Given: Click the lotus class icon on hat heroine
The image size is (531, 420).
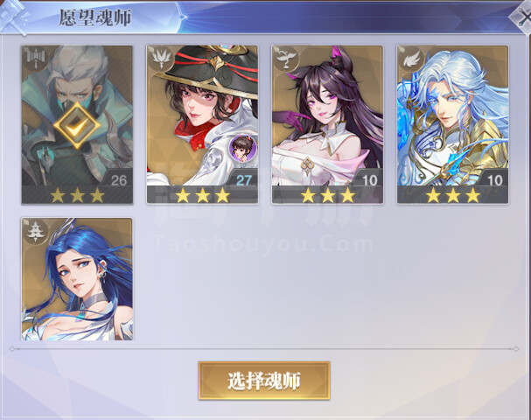Looking at the screenshot, I should tap(160, 59).
